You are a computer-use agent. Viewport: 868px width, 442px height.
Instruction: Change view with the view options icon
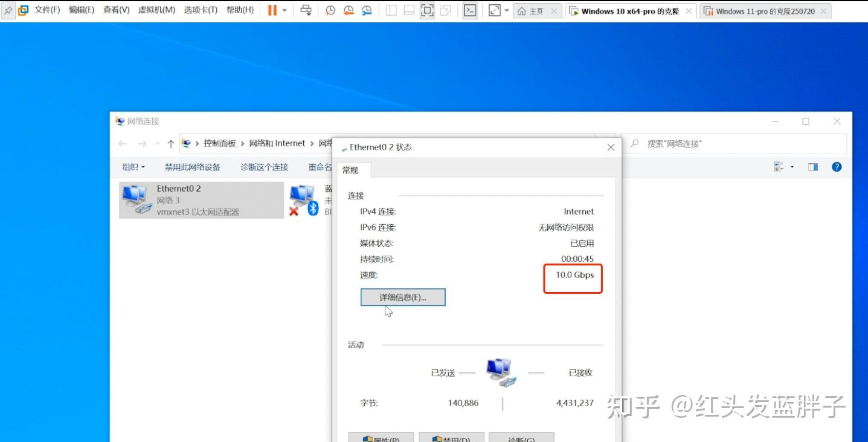779,167
